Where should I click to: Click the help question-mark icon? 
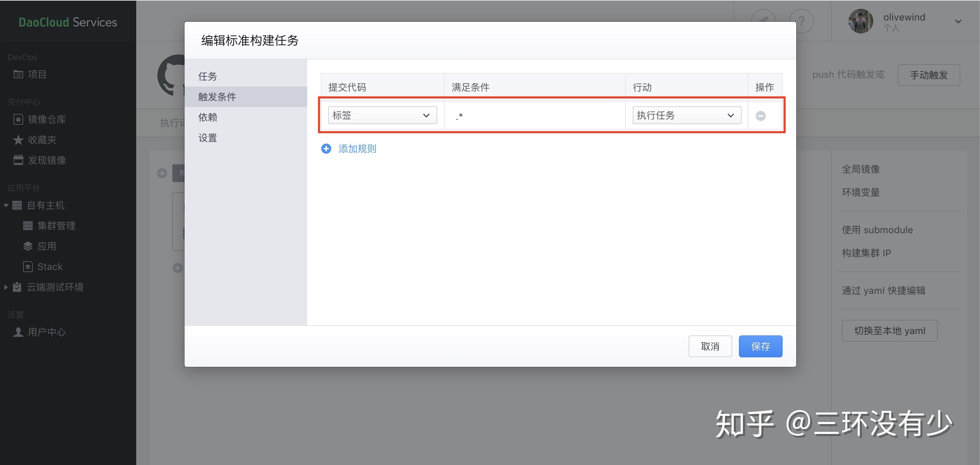(x=801, y=21)
